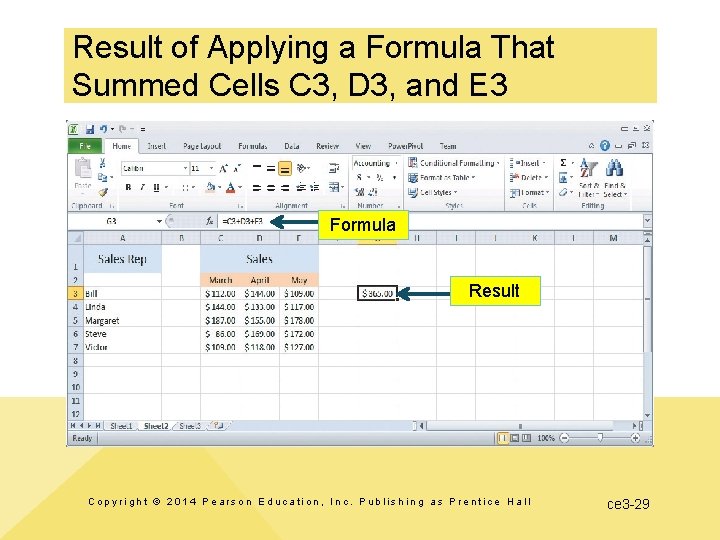Click the Increase Indent icon
This screenshot has height=540, width=720.
tap(315, 187)
